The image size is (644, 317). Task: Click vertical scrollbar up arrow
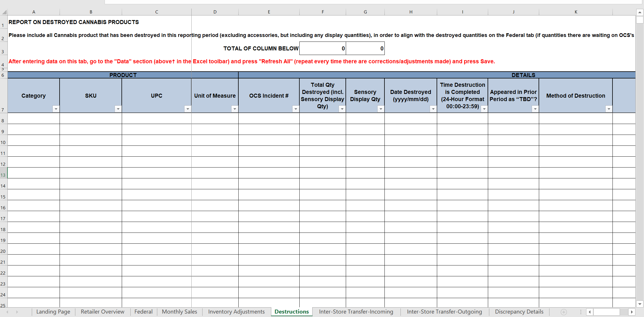pyautogui.click(x=639, y=12)
